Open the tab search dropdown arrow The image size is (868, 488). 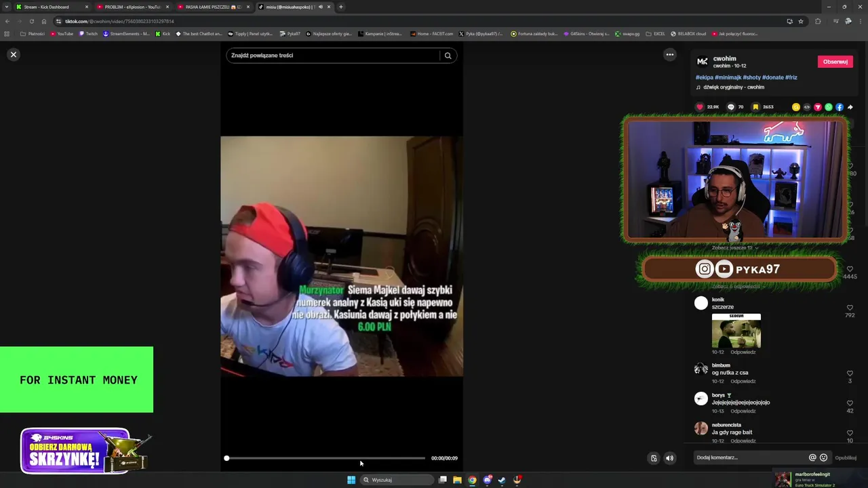click(x=7, y=7)
